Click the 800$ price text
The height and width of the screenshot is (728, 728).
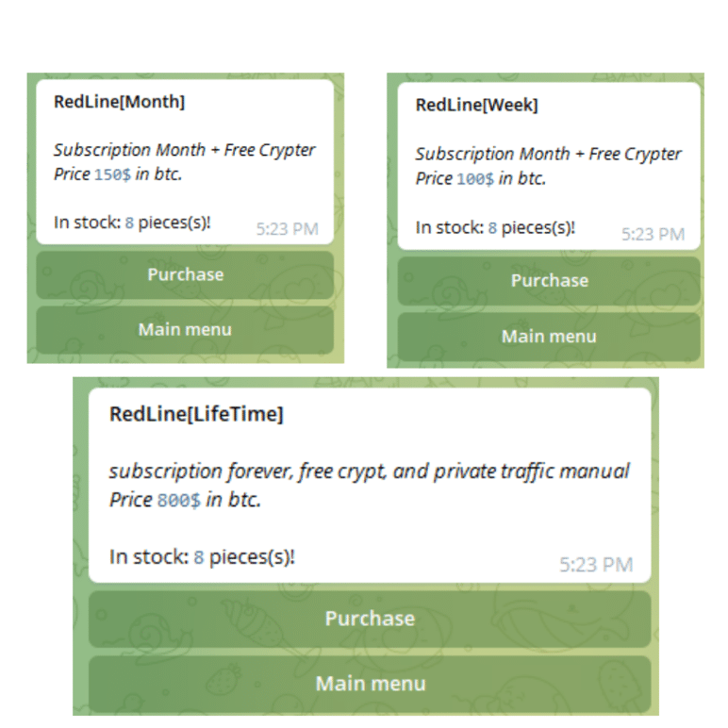coord(178,501)
